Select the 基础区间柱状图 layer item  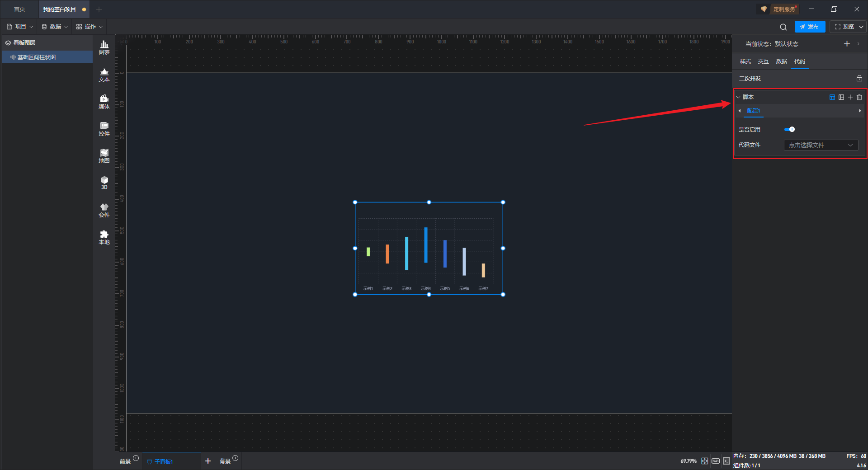pyautogui.click(x=47, y=57)
